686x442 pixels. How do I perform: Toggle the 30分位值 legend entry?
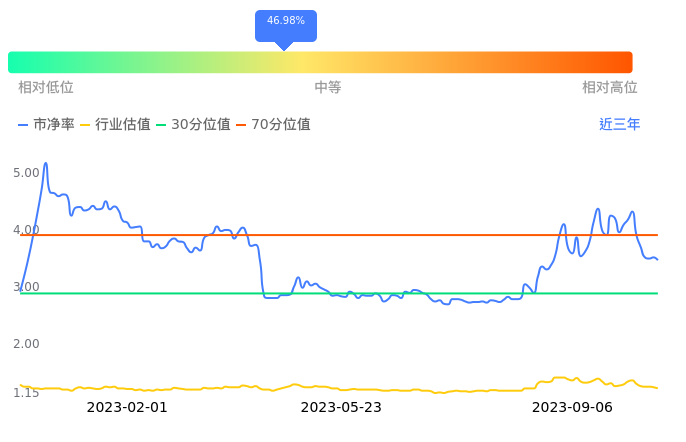[x=193, y=125]
